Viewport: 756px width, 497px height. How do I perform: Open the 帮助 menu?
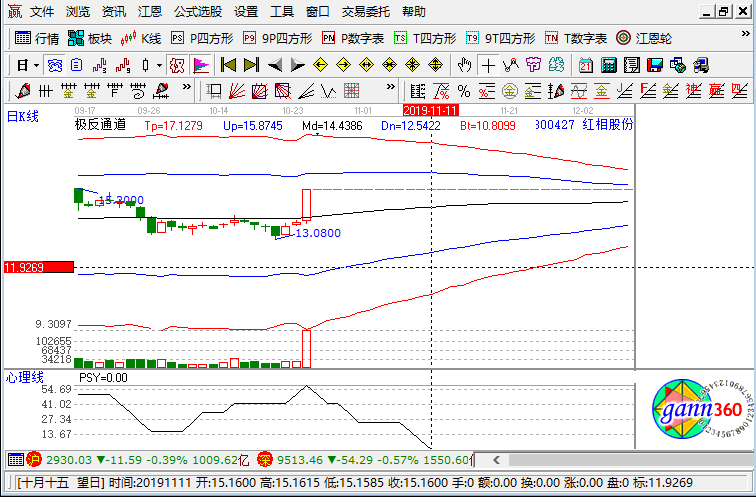pos(414,12)
